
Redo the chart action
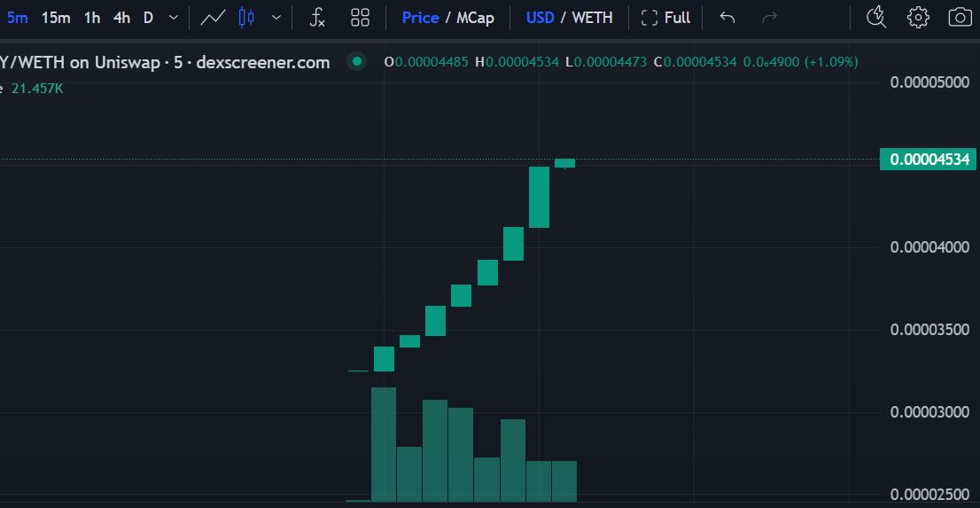point(769,18)
